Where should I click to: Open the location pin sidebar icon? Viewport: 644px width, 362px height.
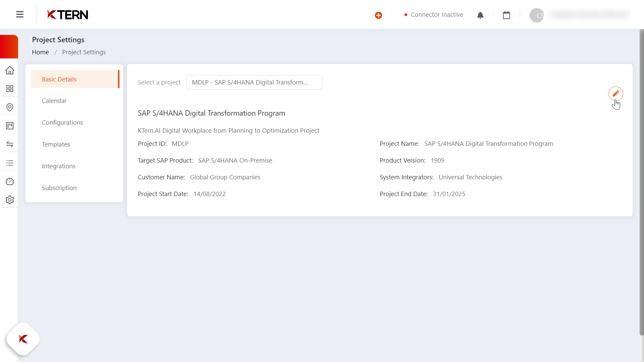(10, 107)
